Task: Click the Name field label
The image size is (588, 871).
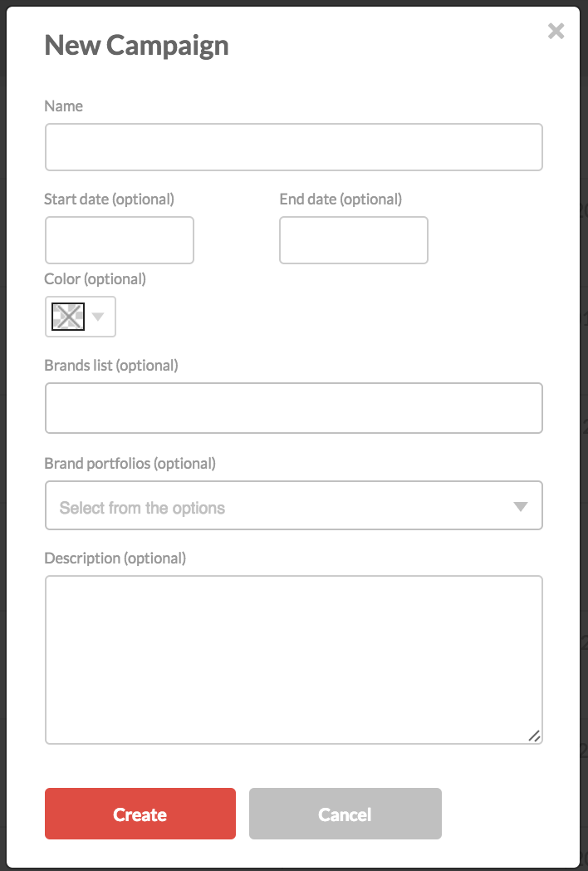Action: pyautogui.click(x=63, y=106)
